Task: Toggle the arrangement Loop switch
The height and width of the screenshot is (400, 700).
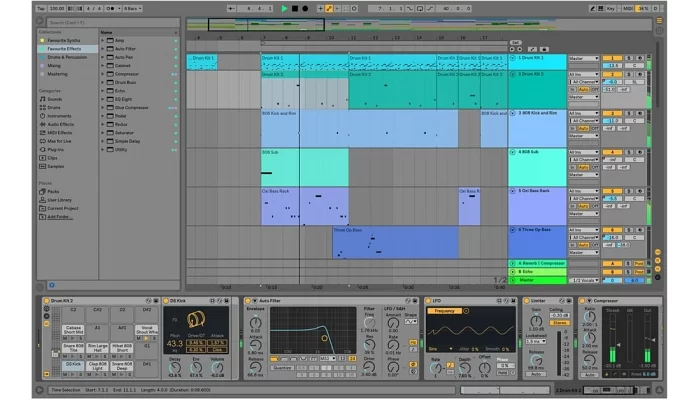Action: [x=420, y=8]
